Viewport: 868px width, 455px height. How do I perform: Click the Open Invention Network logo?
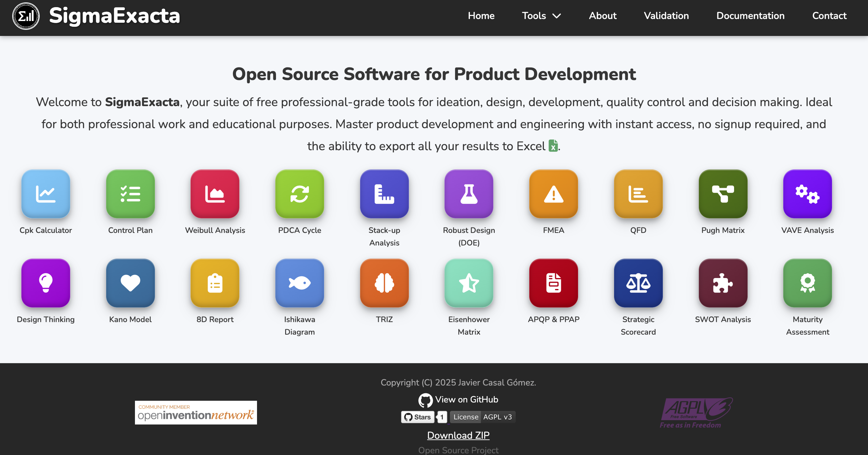196,413
